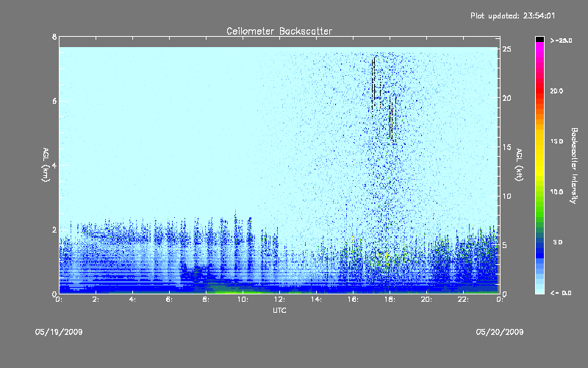Screen dimensions: 588x368
Task: Click the '15' tick on kft axis
Action: (x=507, y=147)
